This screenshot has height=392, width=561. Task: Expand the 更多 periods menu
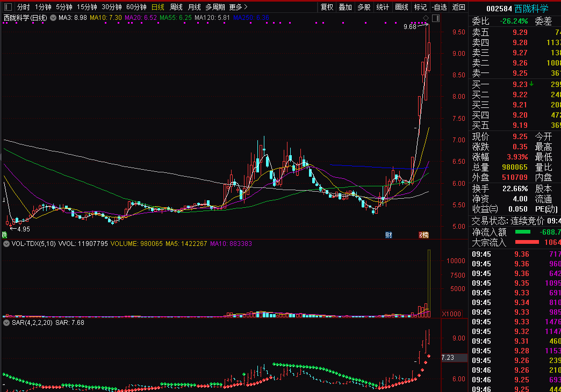tap(238, 7)
